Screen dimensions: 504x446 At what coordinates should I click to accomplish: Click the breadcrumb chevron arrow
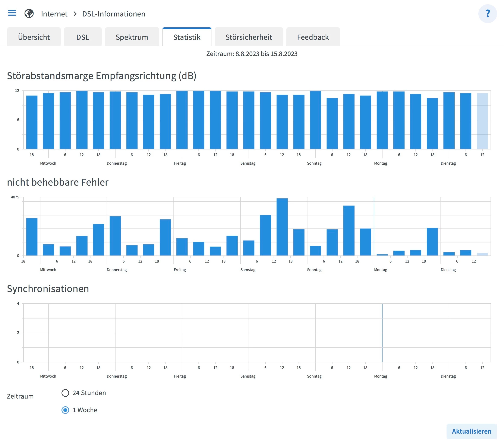(75, 14)
